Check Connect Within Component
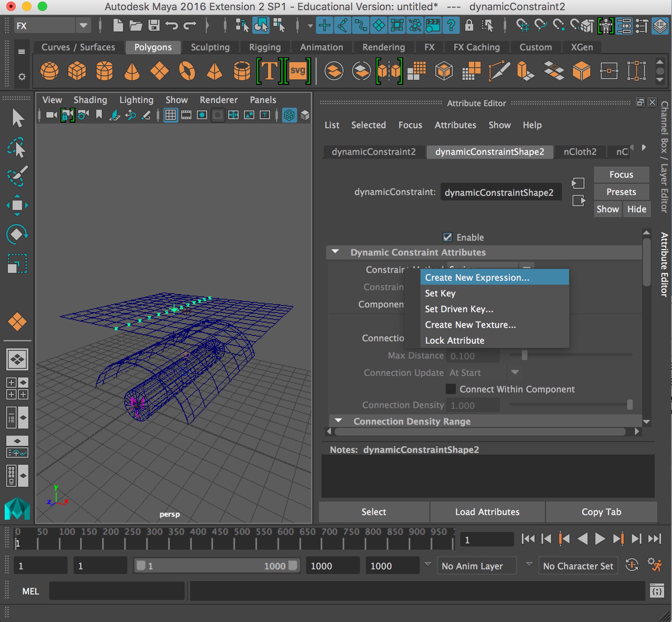The image size is (672, 622). pyautogui.click(x=451, y=389)
